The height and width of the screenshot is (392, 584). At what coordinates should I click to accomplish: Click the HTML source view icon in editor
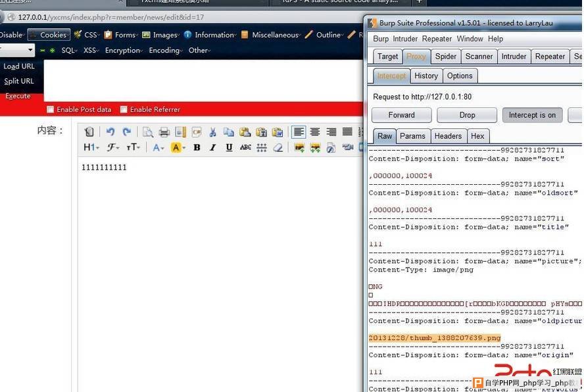[89, 132]
